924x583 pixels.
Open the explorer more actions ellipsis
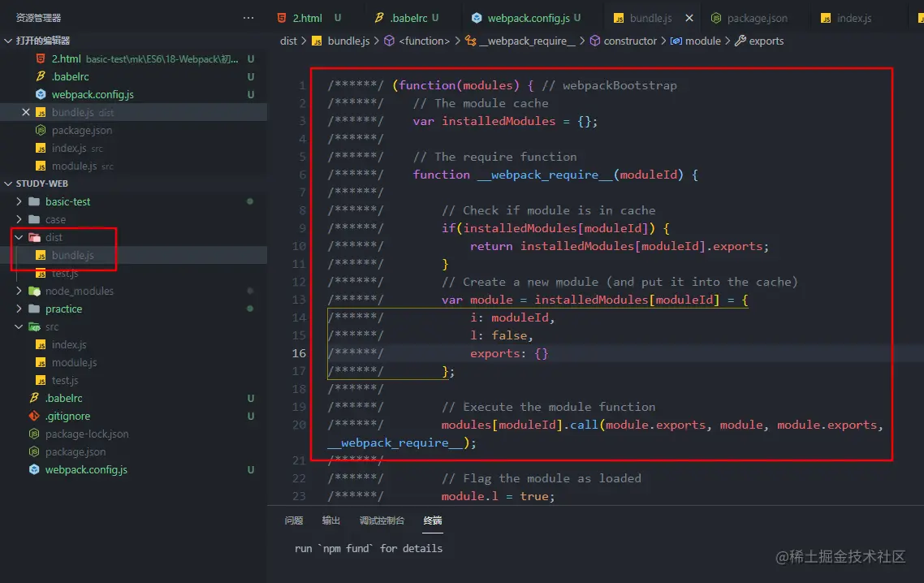(x=248, y=18)
